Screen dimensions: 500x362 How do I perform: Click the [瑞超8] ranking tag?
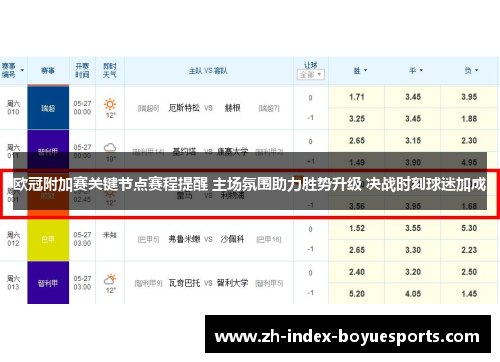[x=148, y=108]
